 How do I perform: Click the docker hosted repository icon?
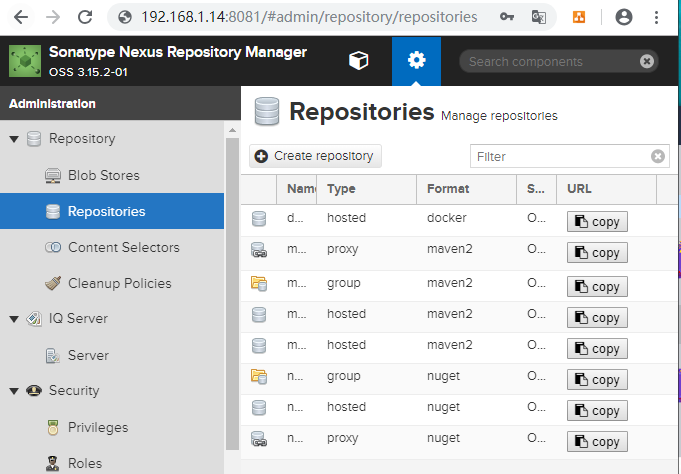click(x=259, y=219)
